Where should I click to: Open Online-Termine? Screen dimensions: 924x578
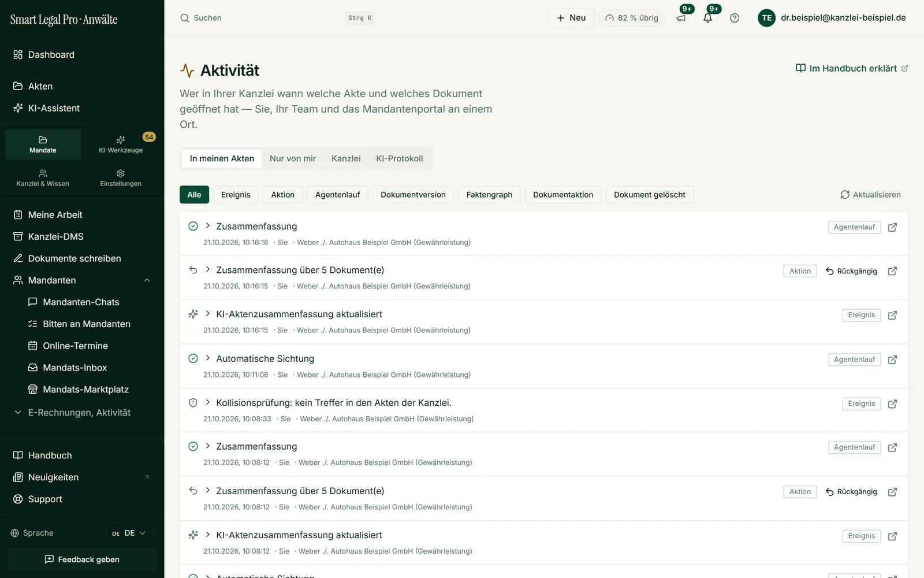point(90,346)
